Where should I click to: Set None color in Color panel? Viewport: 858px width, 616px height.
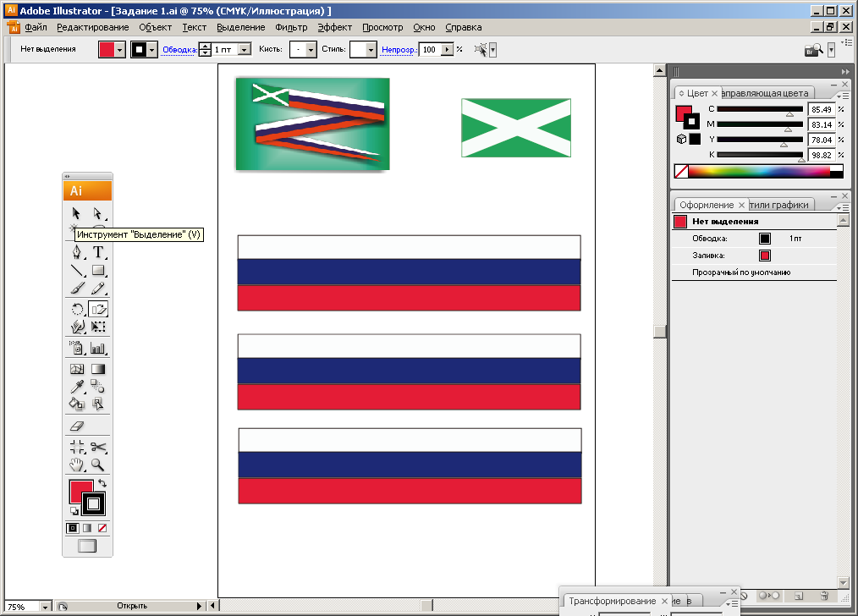coord(681,171)
